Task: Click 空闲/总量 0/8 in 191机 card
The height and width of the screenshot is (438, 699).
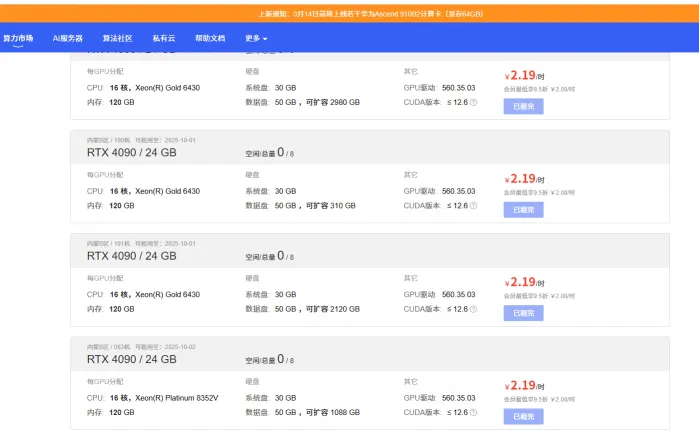Action: coord(270,256)
